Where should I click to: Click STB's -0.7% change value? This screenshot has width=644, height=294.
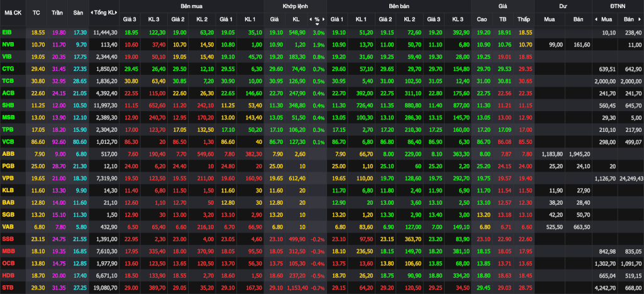[318, 288]
